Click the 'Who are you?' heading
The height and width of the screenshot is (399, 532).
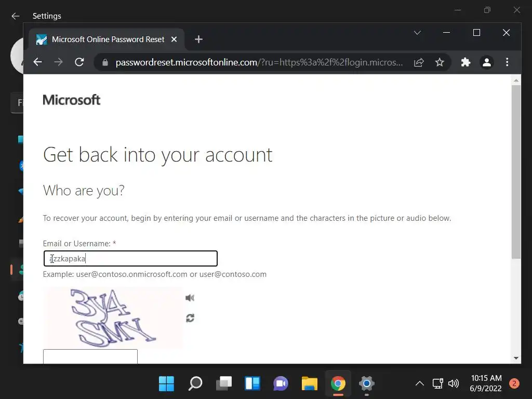[x=84, y=191]
